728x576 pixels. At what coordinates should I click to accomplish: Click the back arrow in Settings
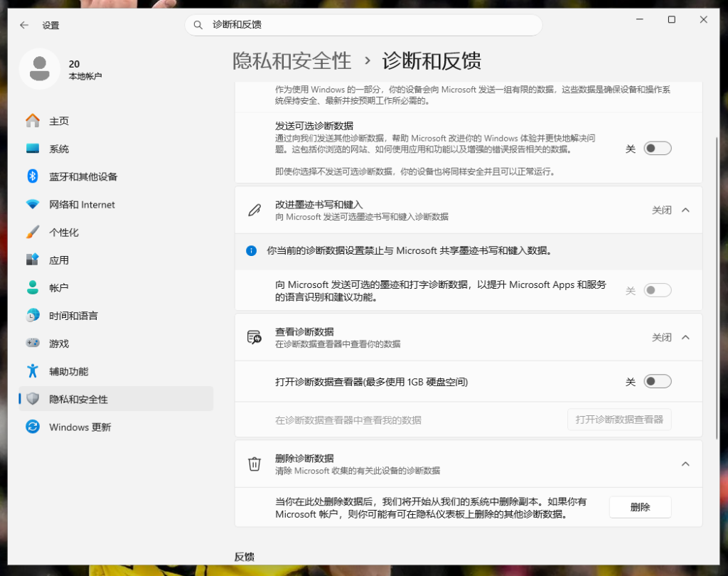point(24,25)
